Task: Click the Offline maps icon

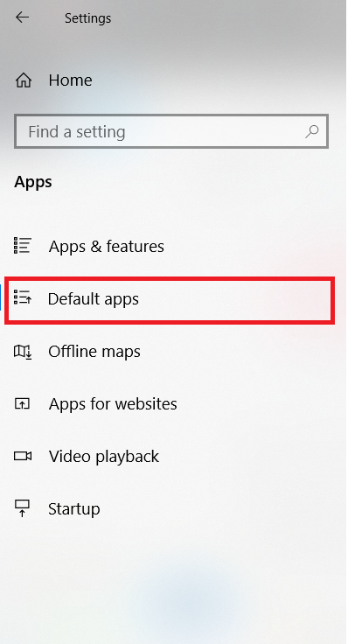Action: [22, 351]
